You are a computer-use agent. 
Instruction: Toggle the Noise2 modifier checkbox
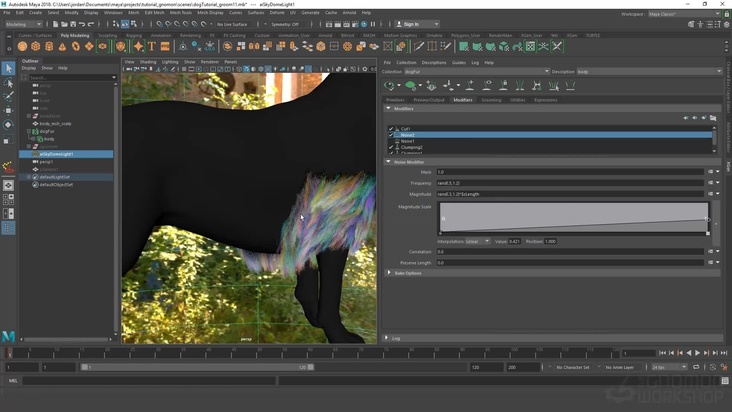coord(392,135)
